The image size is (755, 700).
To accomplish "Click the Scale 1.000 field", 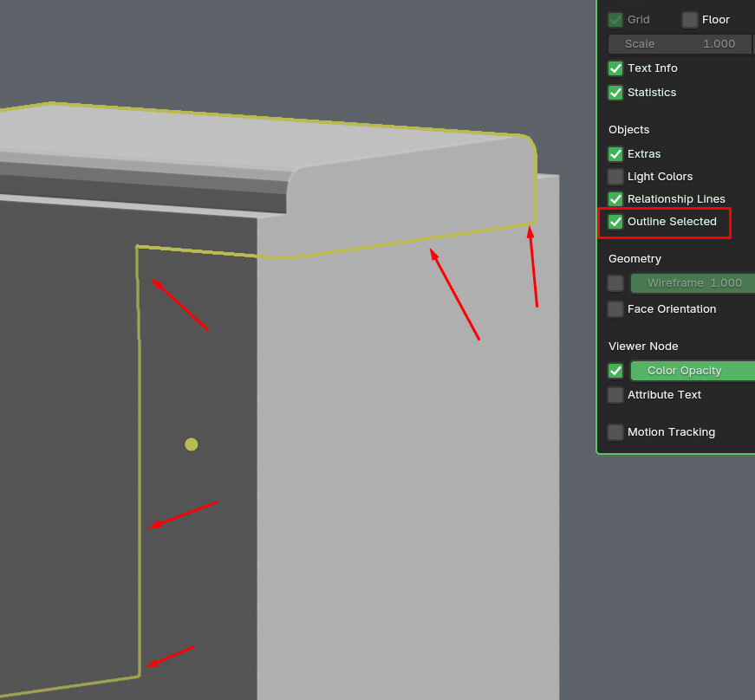I will point(680,44).
